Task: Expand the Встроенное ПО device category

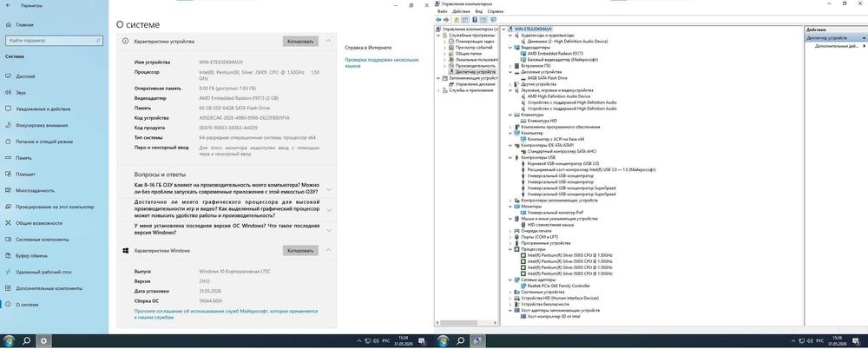Action: coord(510,66)
